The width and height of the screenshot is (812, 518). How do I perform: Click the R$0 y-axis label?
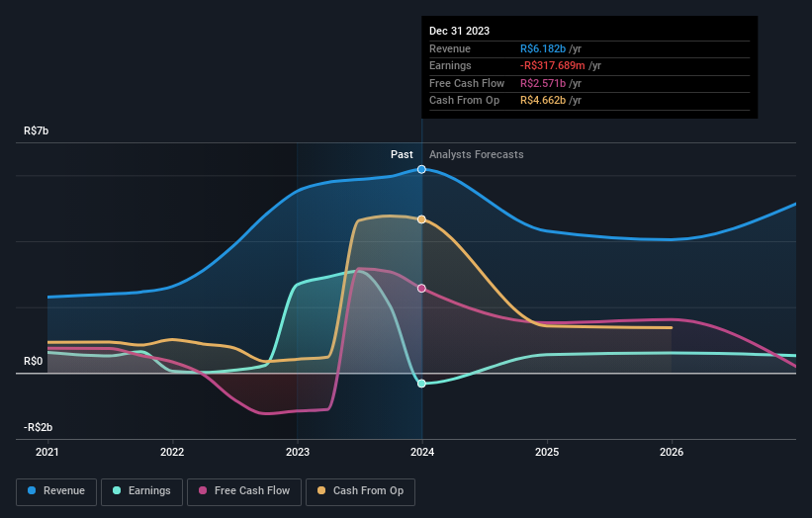point(34,361)
